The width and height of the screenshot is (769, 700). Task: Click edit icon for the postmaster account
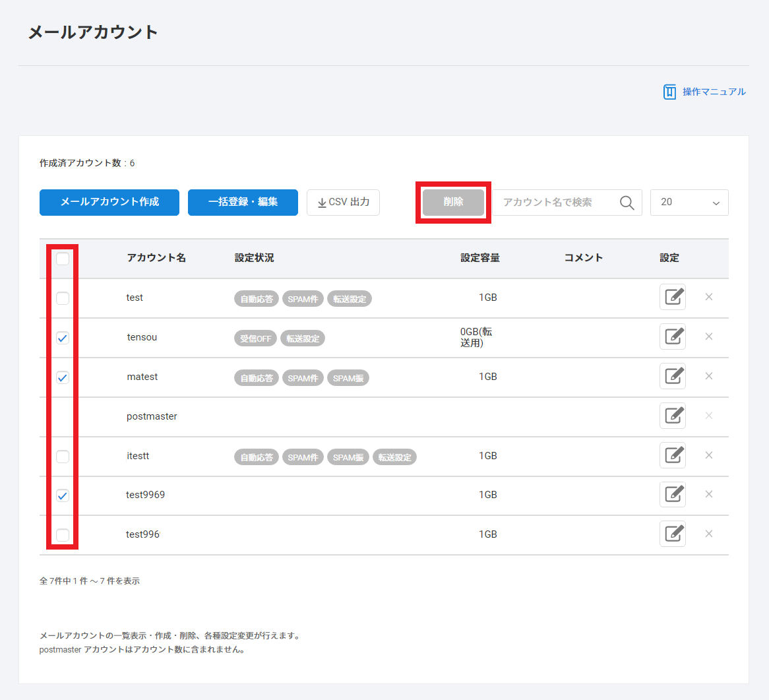click(x=672, y=416)
